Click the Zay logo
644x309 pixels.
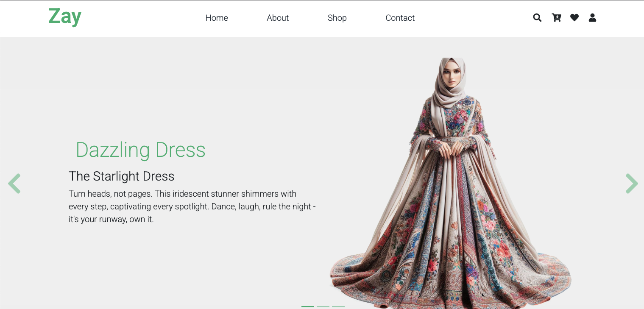(64, 17)
